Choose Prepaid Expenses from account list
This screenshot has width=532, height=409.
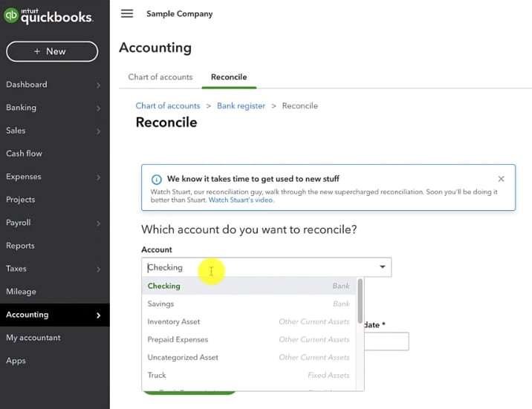coord(250,339)
